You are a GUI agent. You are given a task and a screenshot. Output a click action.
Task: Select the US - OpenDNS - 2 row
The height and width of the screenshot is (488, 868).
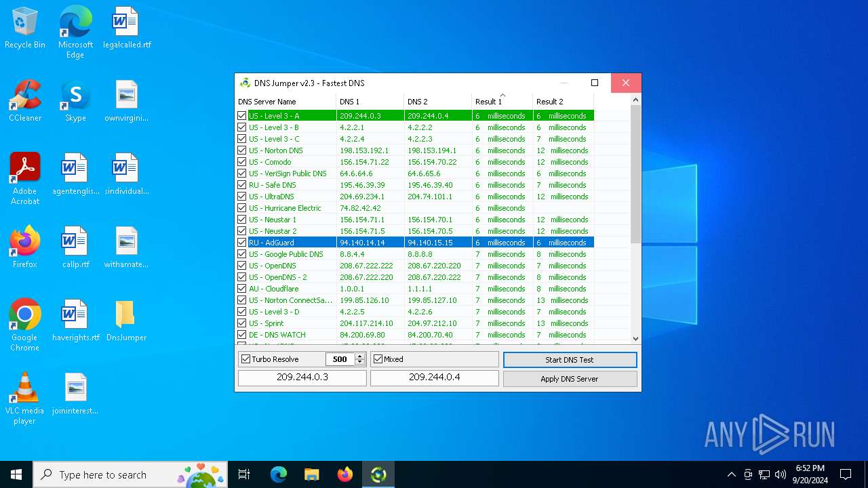(414, 277)
